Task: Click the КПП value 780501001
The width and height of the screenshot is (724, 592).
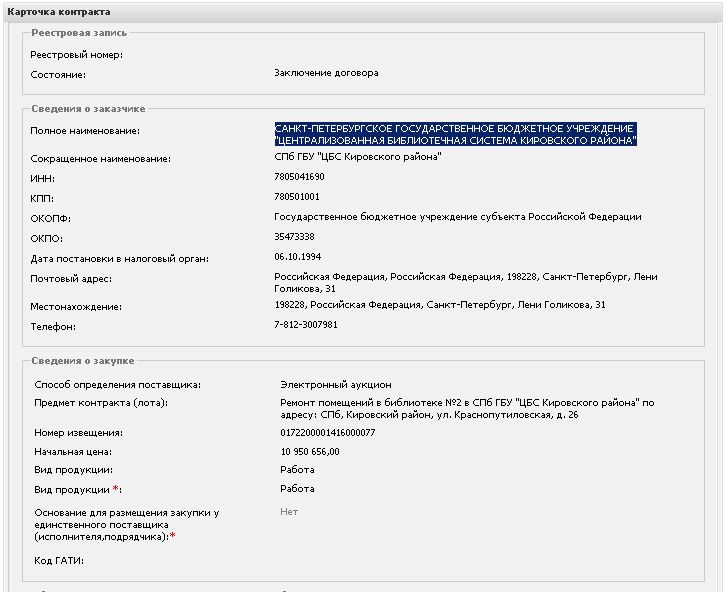Action: pos(297,197)
